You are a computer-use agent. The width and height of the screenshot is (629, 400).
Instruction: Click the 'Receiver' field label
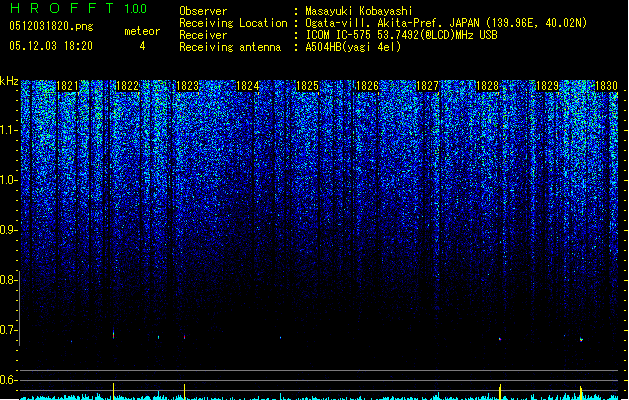(203, 35)
